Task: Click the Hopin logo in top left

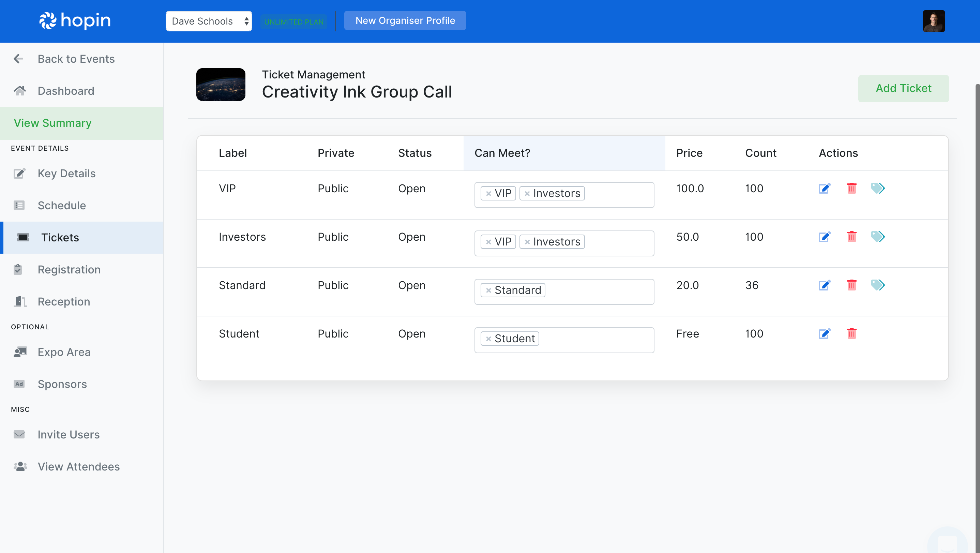Action: point(75,20)
